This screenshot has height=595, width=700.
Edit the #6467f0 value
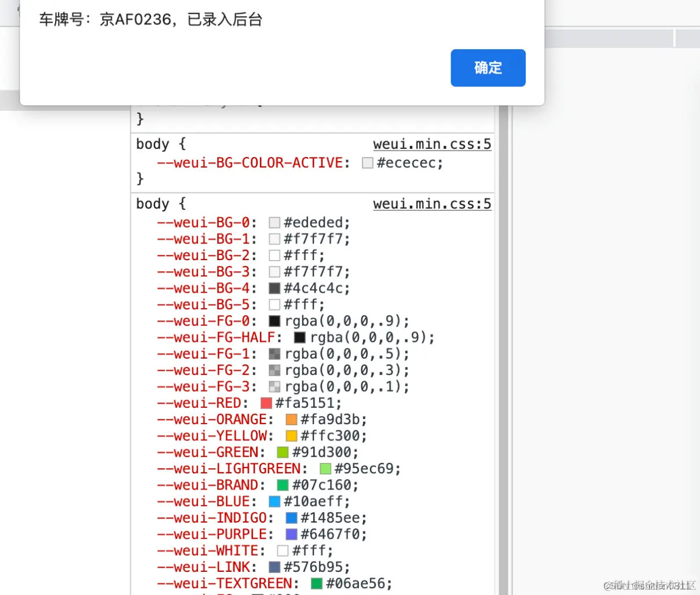pyautogui.click(x=331, y=534)
